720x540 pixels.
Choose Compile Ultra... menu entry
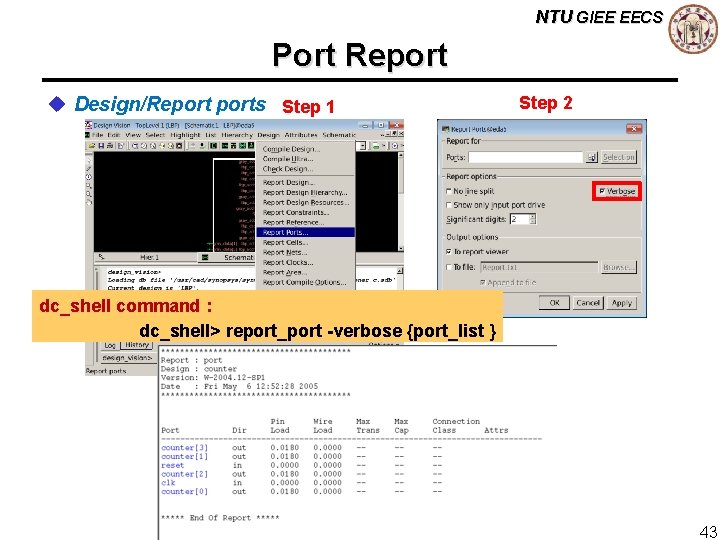point(305,159)
